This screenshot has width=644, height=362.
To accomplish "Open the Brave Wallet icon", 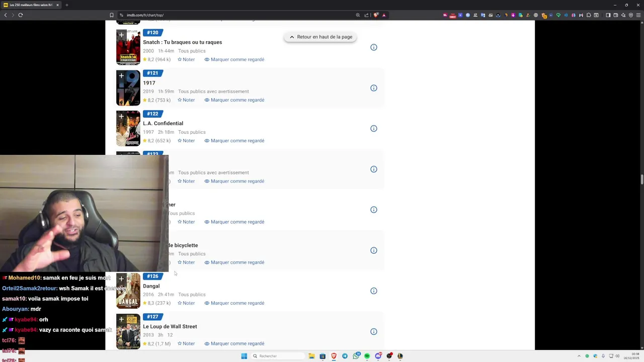I will coord(616,15).
